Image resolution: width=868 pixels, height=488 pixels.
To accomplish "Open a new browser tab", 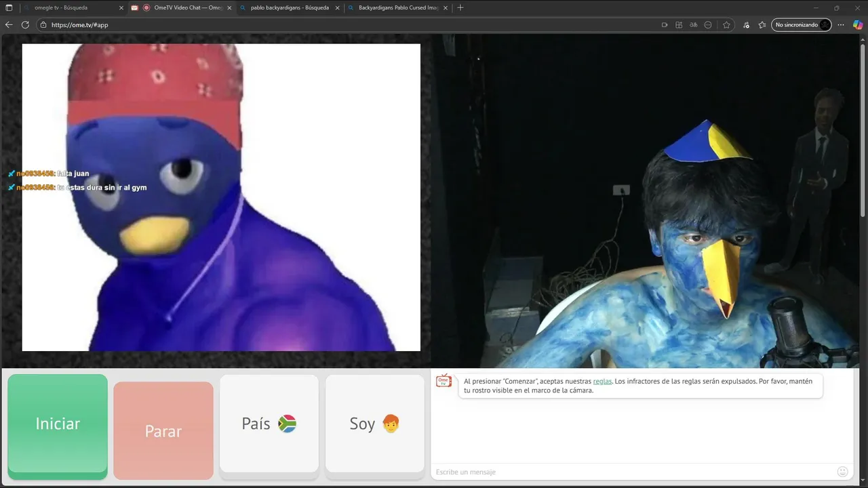I will click(x=460, y=7).
